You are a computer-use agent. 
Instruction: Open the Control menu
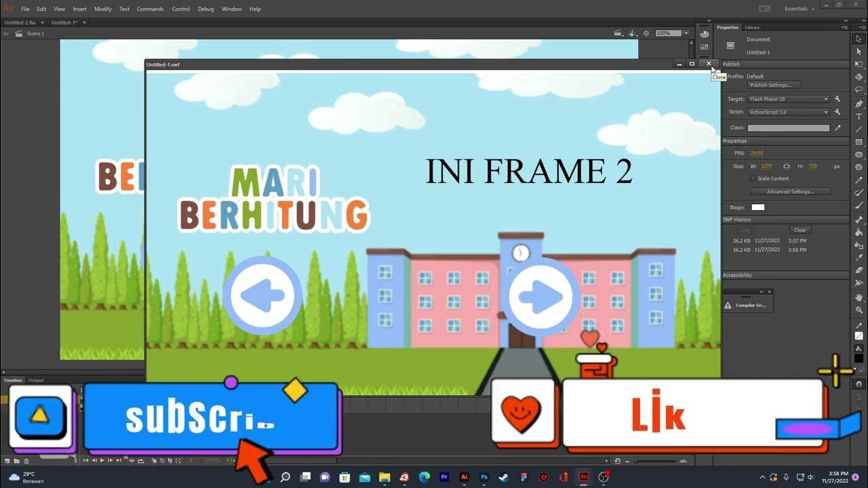181,9
